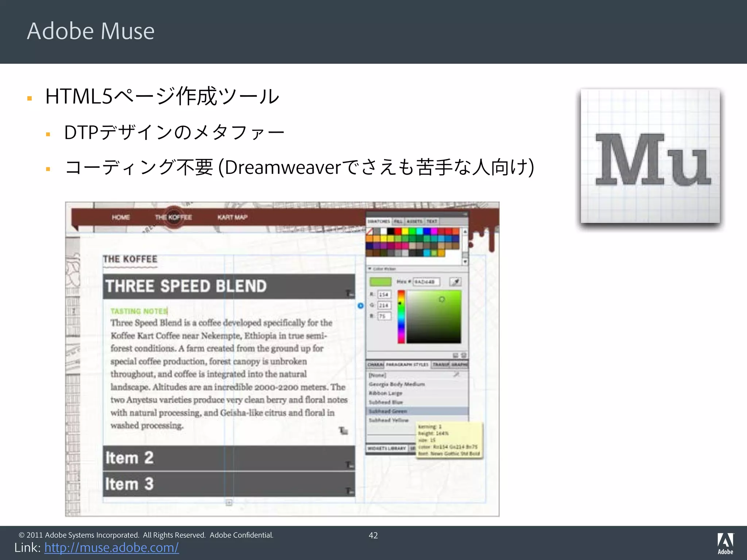The image size is (747, 560).
Task: Click the text frame icon on THREE SPEED BLEND bar
Action: point(349,293)
